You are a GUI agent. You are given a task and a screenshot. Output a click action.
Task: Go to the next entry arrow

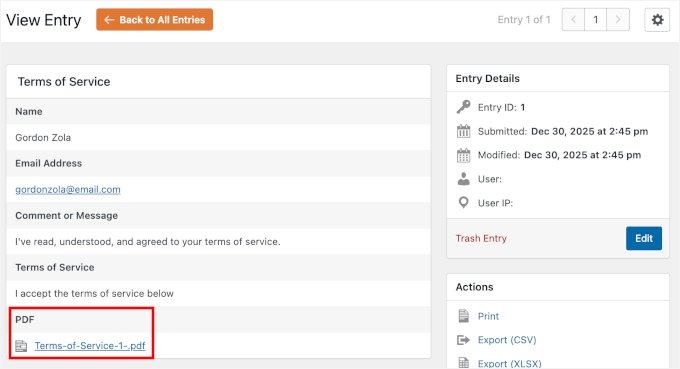[x=618, y=20]
